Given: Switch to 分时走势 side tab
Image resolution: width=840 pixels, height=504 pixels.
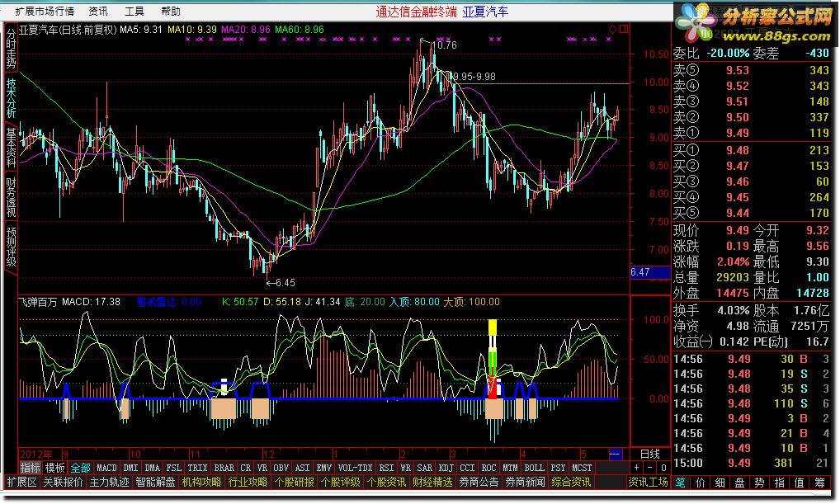Looking at the screenshot, I should point(11,48).
